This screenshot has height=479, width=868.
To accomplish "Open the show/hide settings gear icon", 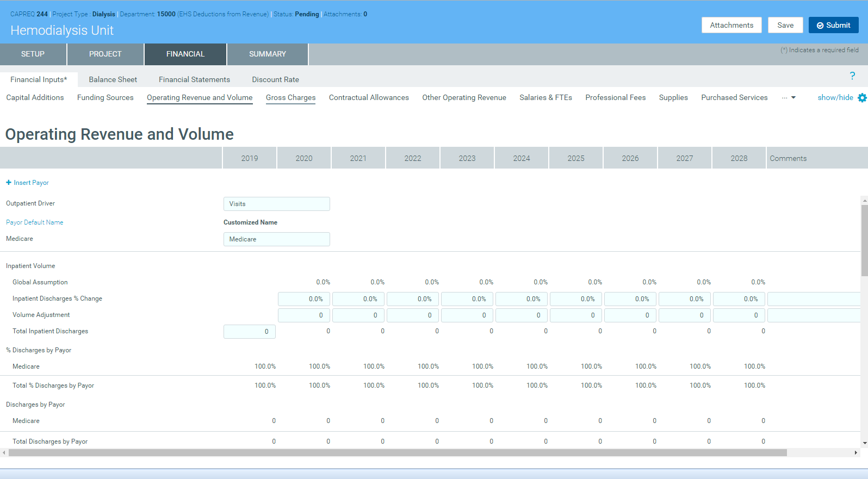I will 862,98.
